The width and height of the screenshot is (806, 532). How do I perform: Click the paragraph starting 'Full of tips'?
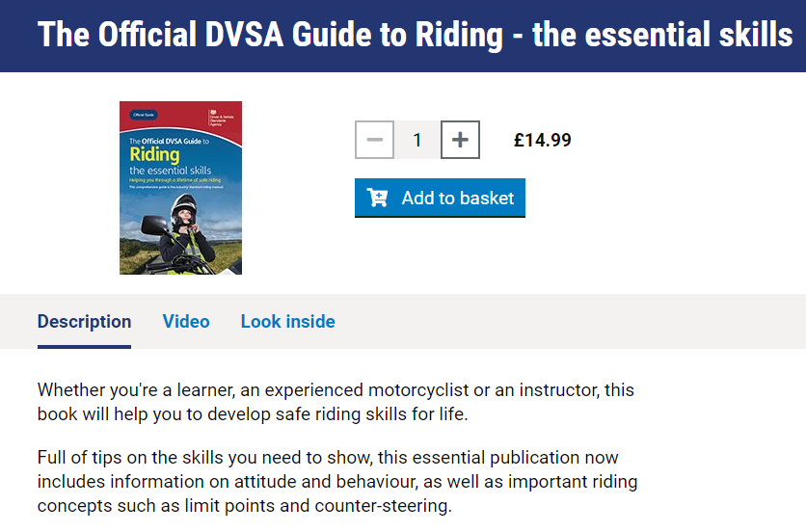(x=337, y=482)
